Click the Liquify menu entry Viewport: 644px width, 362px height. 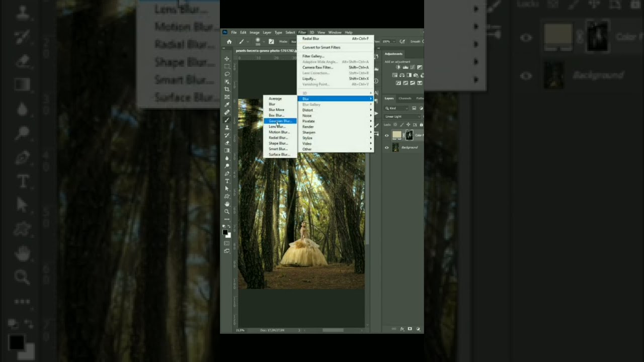336,78
